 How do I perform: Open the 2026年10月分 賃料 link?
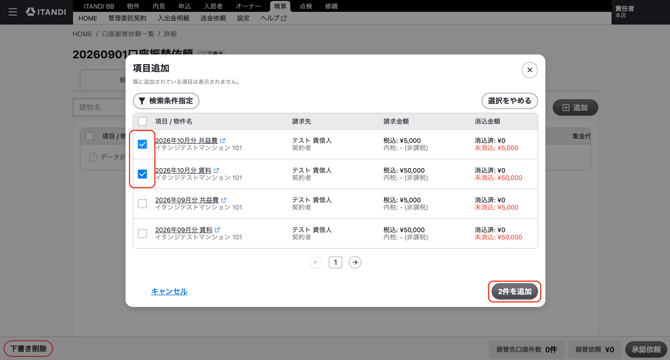coord(183,170)
